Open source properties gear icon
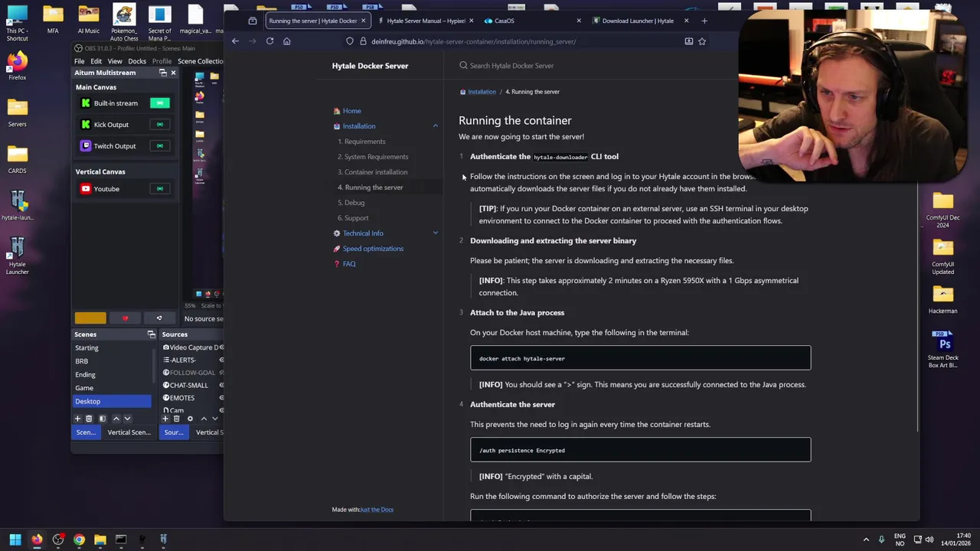Image resolution: width=980 pixels, height=551 pixels. point(190,419)
